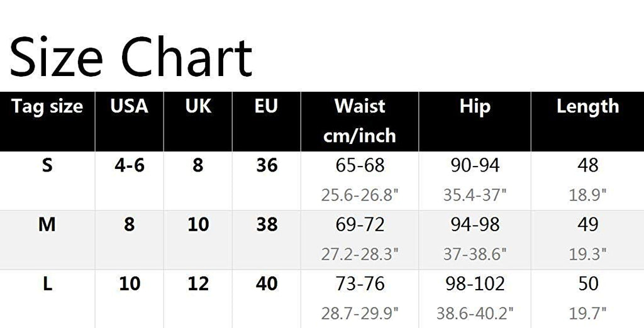Select the EU column header
The height and width of the screenshot is (328, 644).
coord(266,106)
